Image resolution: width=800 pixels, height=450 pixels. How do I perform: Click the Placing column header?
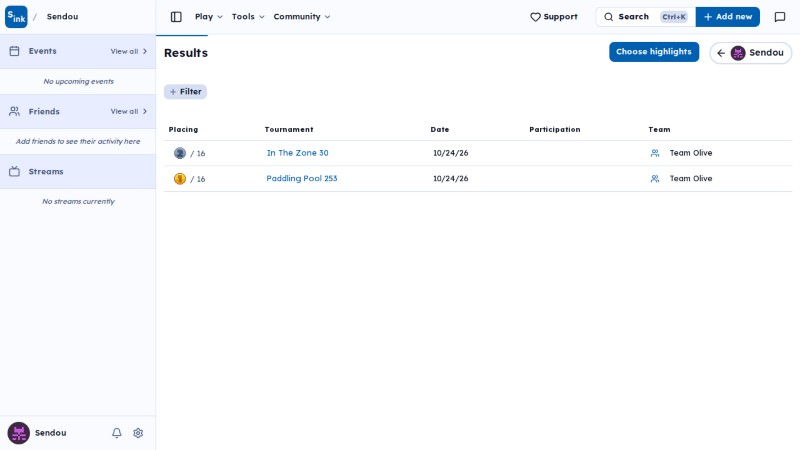pos(183,130)
